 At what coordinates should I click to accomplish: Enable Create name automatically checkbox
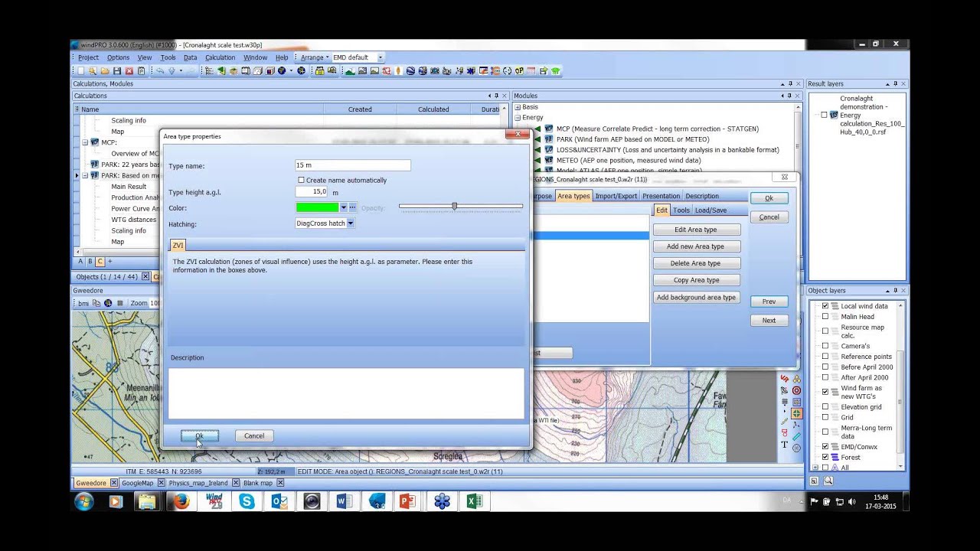click(x=301, y=180)
